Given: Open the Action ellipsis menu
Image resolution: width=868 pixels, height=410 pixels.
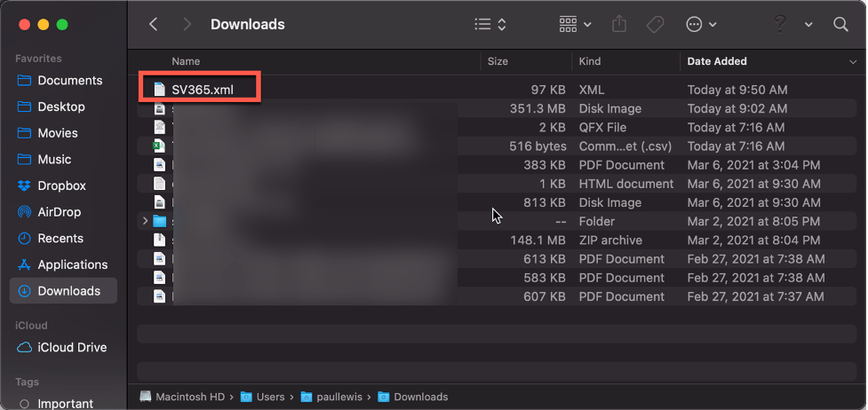Looking at the screenshot, I should 702,25.
